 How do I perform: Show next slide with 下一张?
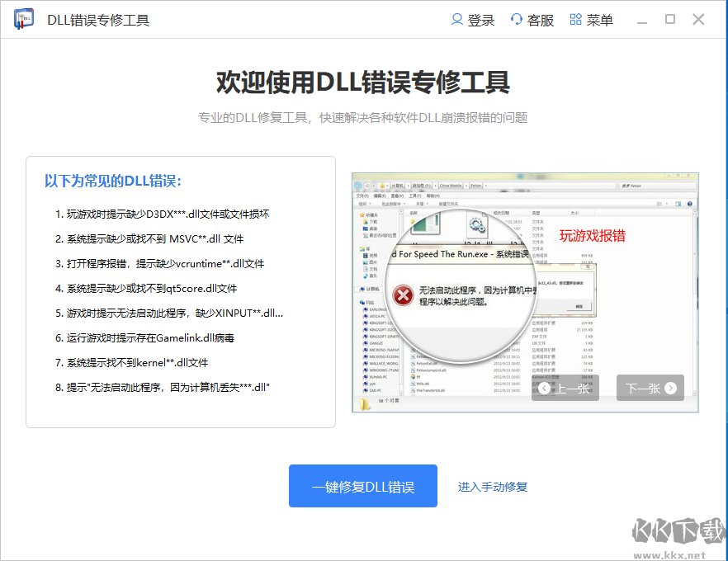(x=650, y=388)
